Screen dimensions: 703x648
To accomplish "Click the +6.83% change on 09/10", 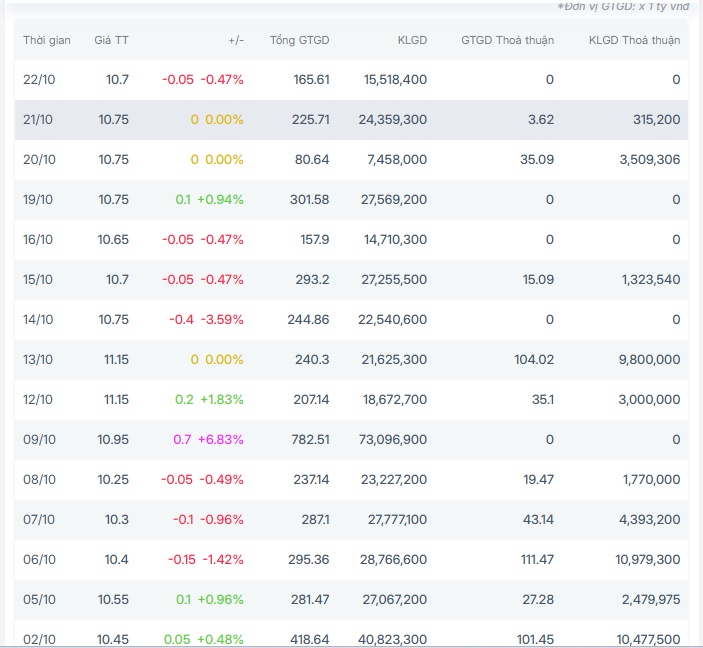I will pos(221,439).
